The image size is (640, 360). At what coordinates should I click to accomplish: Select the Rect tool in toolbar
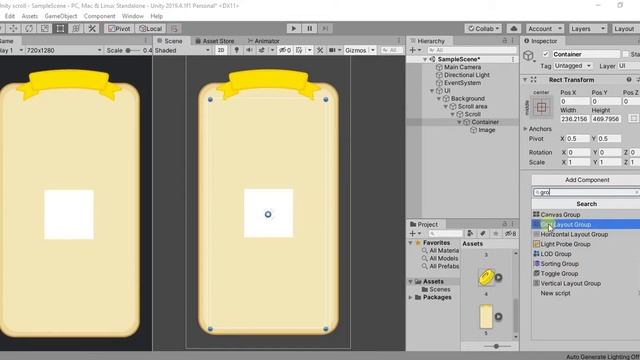click(x=60, y=29)
